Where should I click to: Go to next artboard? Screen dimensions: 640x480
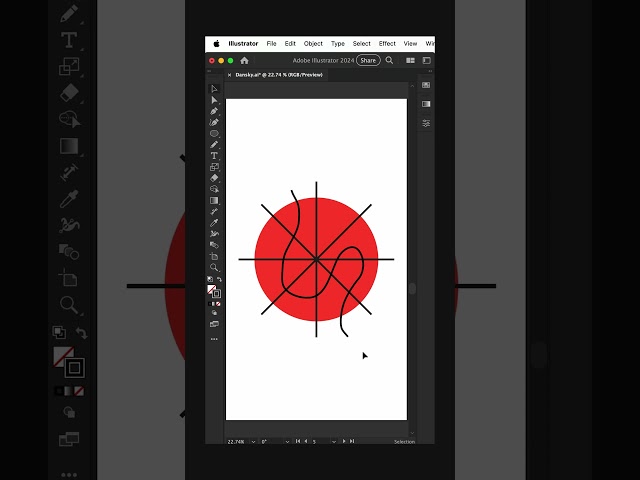344,441
